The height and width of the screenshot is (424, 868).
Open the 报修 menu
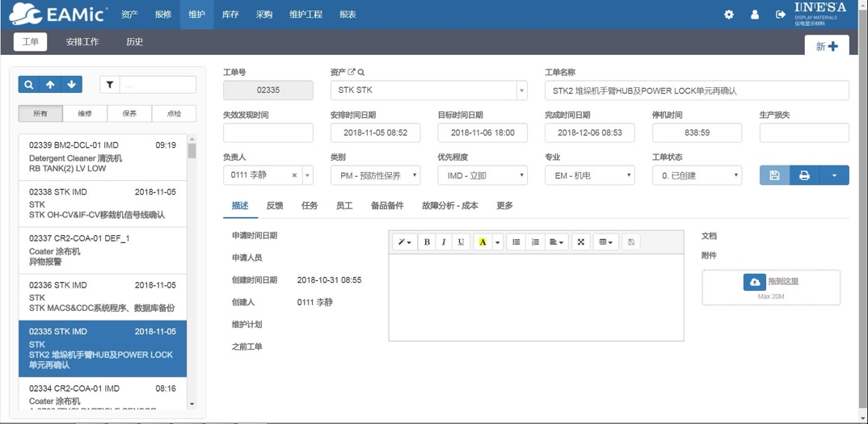point(163,15)
